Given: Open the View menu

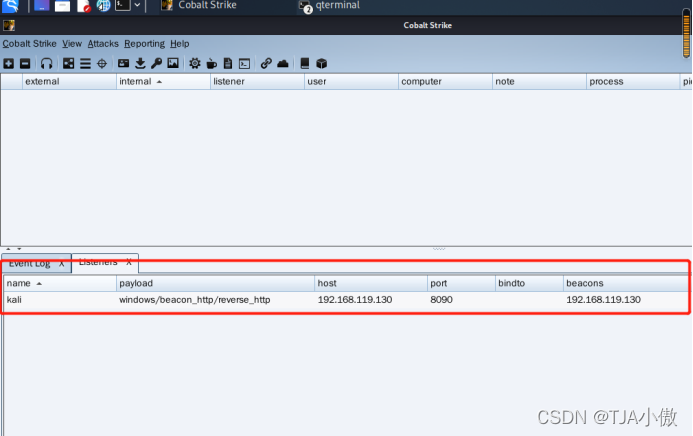Looking at the screenshot, I should pyautogui.click(x=72, y=44).
